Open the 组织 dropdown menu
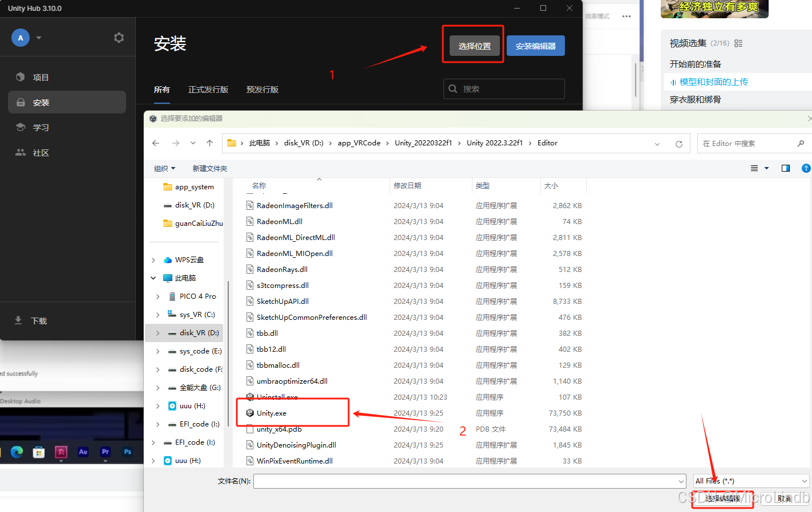This screenshot has width=812, height=512. (164, 168)
